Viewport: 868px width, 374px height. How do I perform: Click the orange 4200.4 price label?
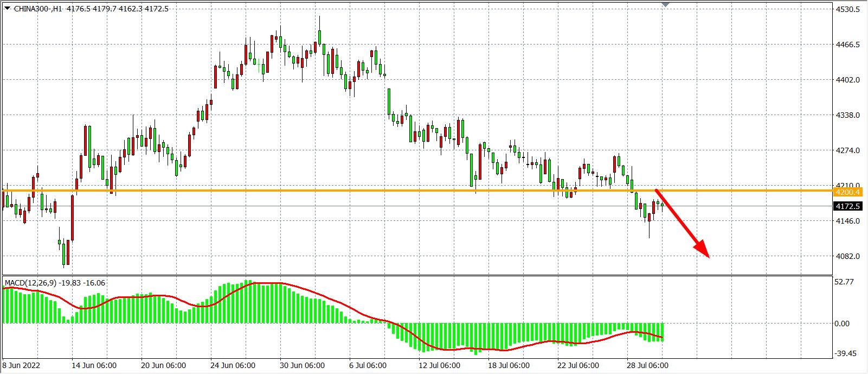pyautogui.click(x=848, y=192)
